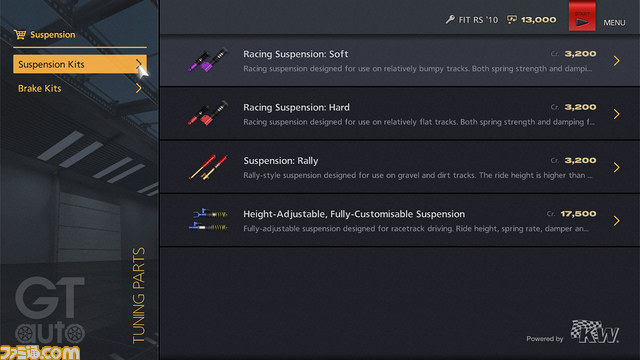The height and width of the screenshot is (360, 640).
Task: Click the wrench icon beside FIT RS '10
Action: point(450,20)
